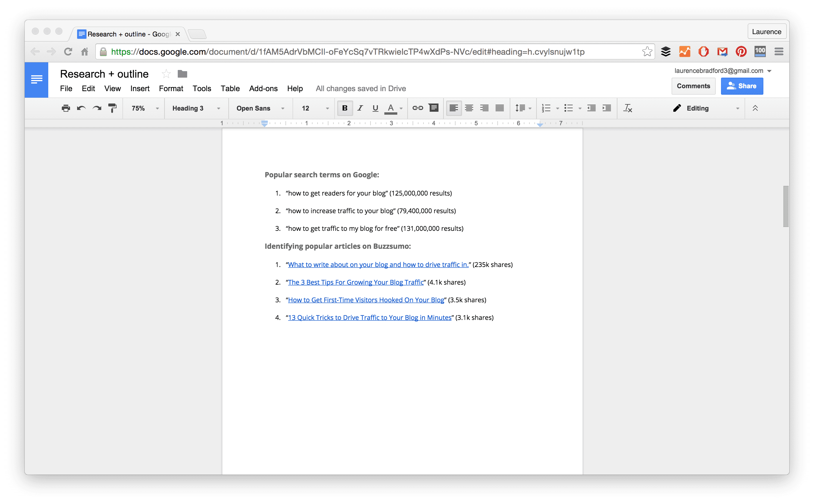Click the vertical scrollbar thumb
The height and width of the screenshot is (504, 814).
tap(786, 206)
